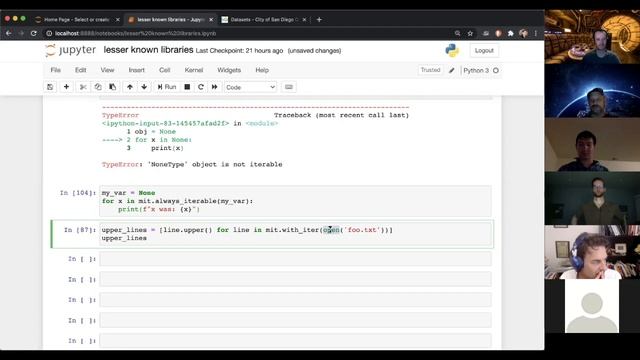Click the pencil edit icon near Trusted
The width and height of the screenshot is (640, 360).
point(452,71)
